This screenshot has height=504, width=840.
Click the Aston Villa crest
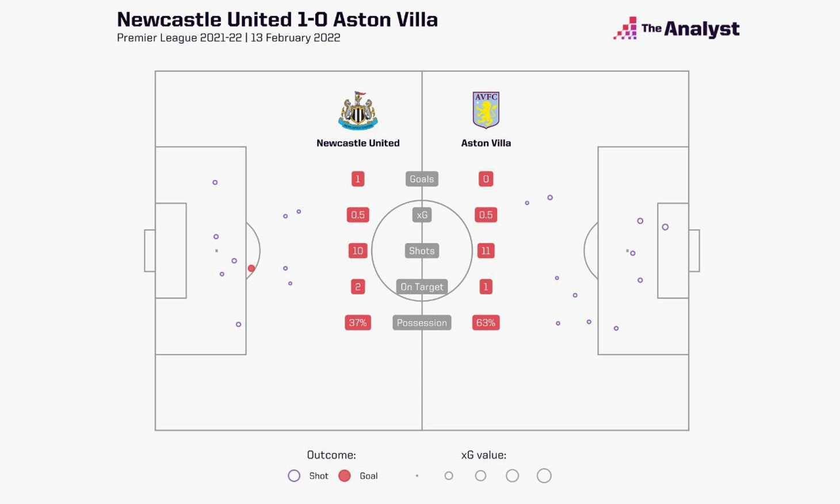tap(486, 110)
